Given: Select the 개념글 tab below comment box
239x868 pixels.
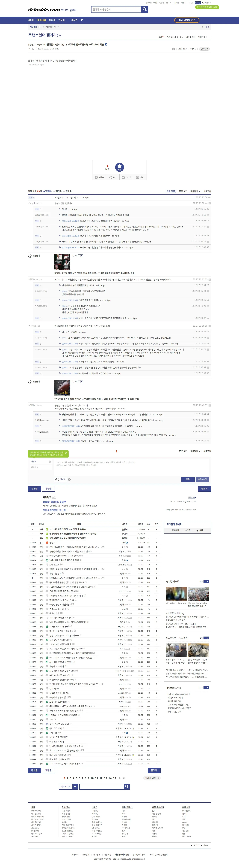Looking at the screenshot, I should pyautogui.click(x=48, y=489).
